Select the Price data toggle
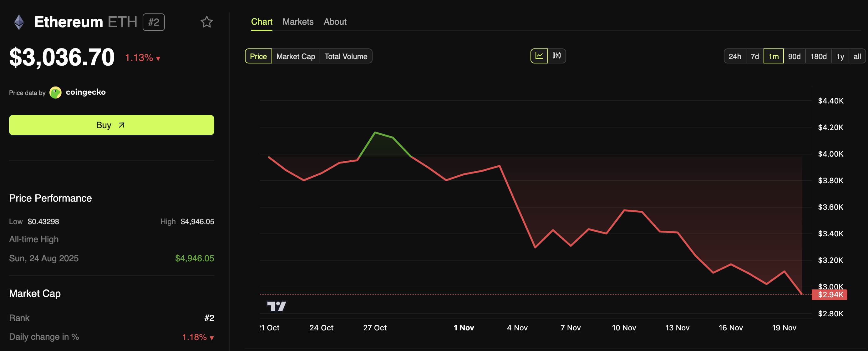Screen dimensions: 868x351 coord(258,56)
